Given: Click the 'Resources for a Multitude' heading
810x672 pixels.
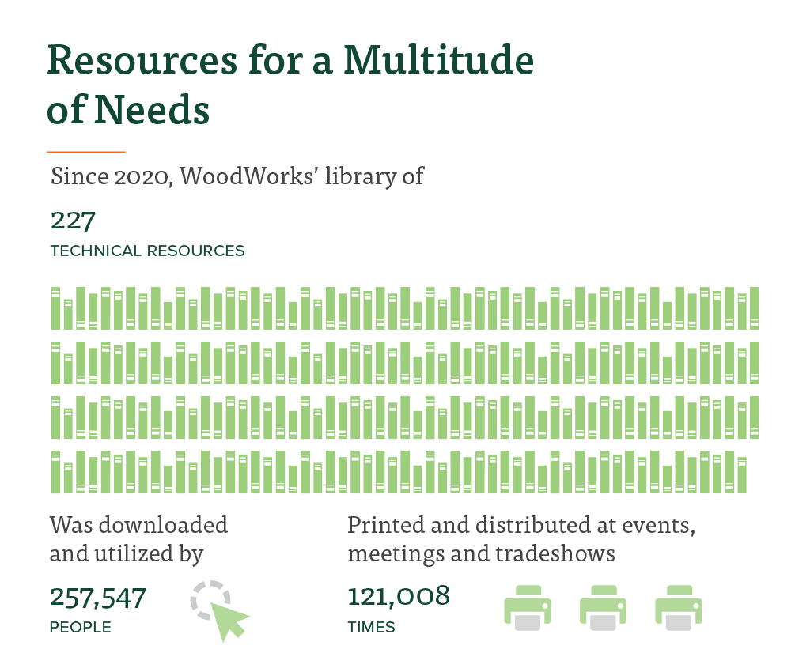Looking at the screenshot, I should click(290, 62).
